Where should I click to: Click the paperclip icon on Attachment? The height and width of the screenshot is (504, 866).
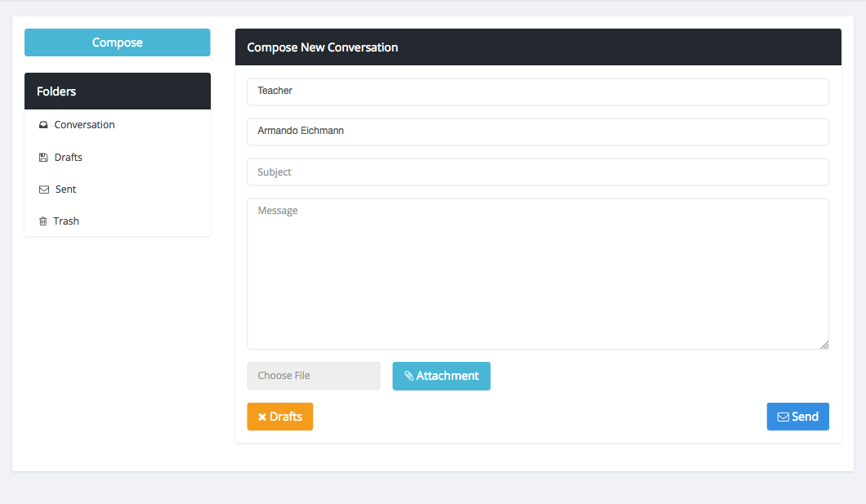point(408,376)
